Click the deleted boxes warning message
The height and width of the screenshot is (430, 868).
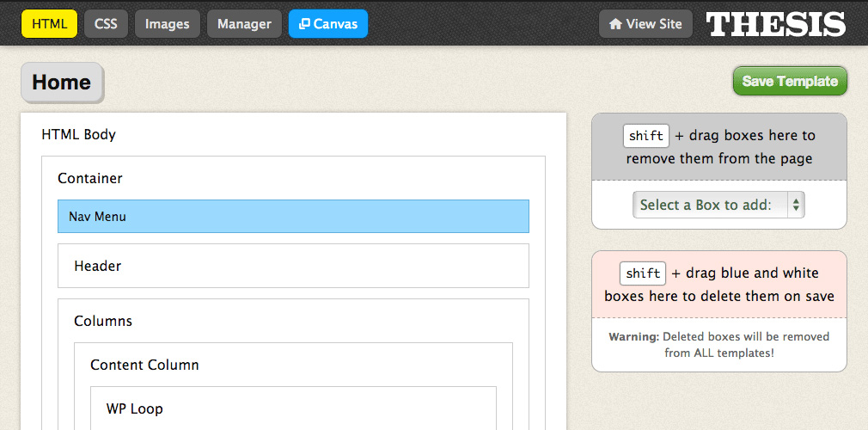click(x=718, y=345)
